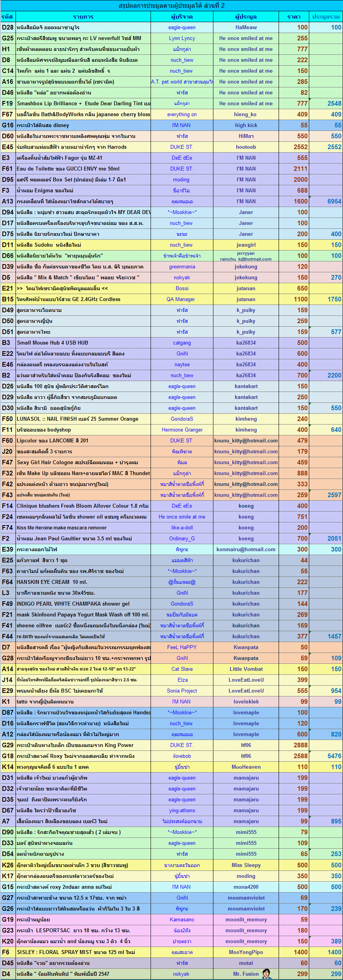The image size is (343, 980).
Task: Select donor cell 'ilovebob'
Action: (x=182, y=756)
